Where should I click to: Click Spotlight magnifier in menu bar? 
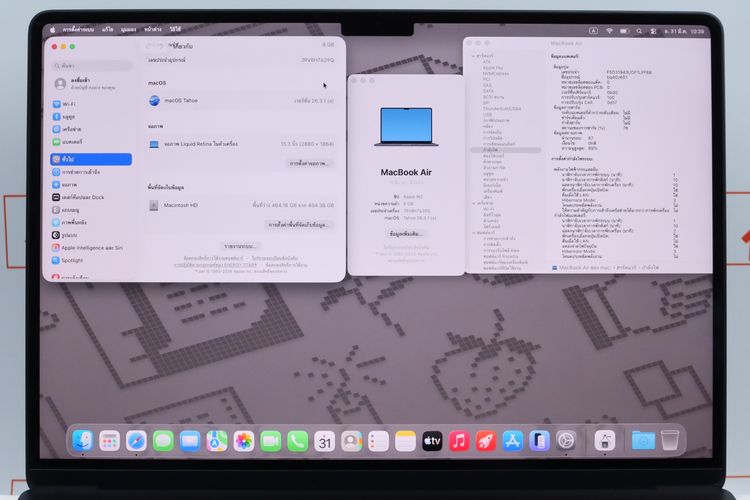click(639, 31)
